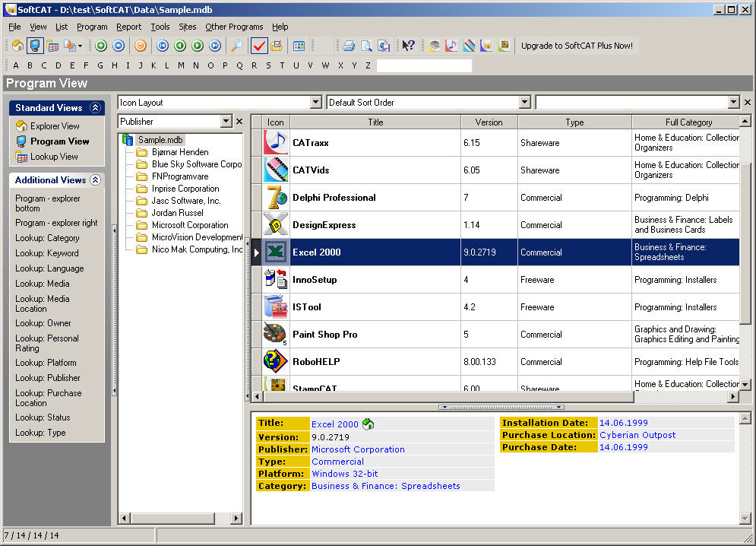Click the Sample.mdb database icon in tree
Image resolution: width=756 pixels, height=546 pixels.
[128, 140]
